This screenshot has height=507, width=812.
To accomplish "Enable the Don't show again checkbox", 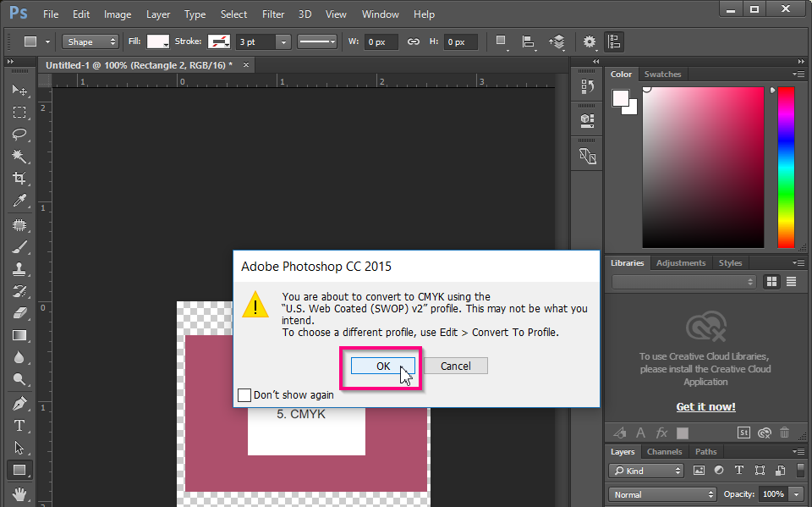I will 244,394.
